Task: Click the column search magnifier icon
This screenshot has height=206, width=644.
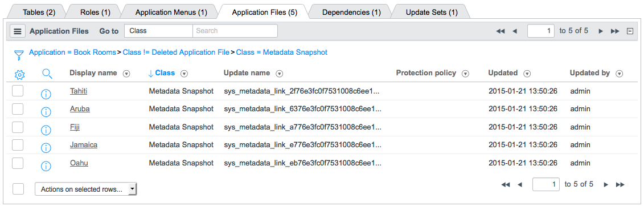Action: pos(47,74)
